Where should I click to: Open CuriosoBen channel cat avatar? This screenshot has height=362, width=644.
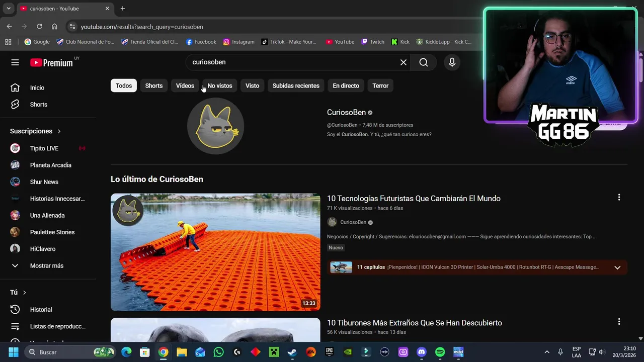[x=215, y=126]
